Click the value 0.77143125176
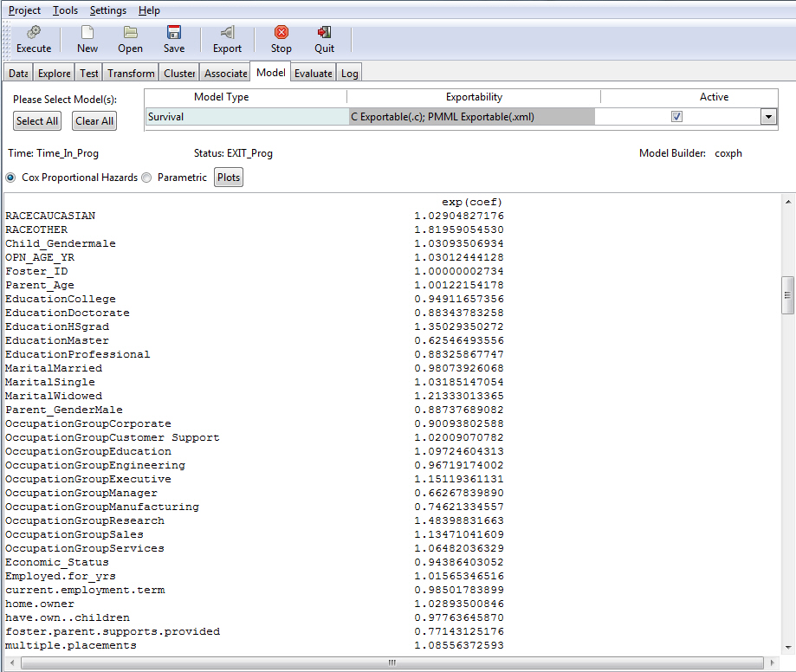The image size is (796, 672). click(x=459, y=631)
